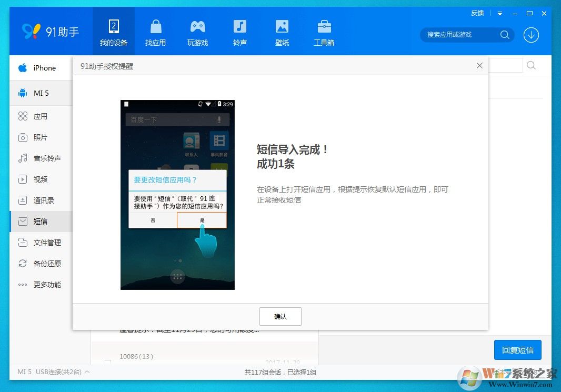Screen dimensions: 561x392
Task: Open 通讯录 contacts in the sidebar
Action: 44,200
